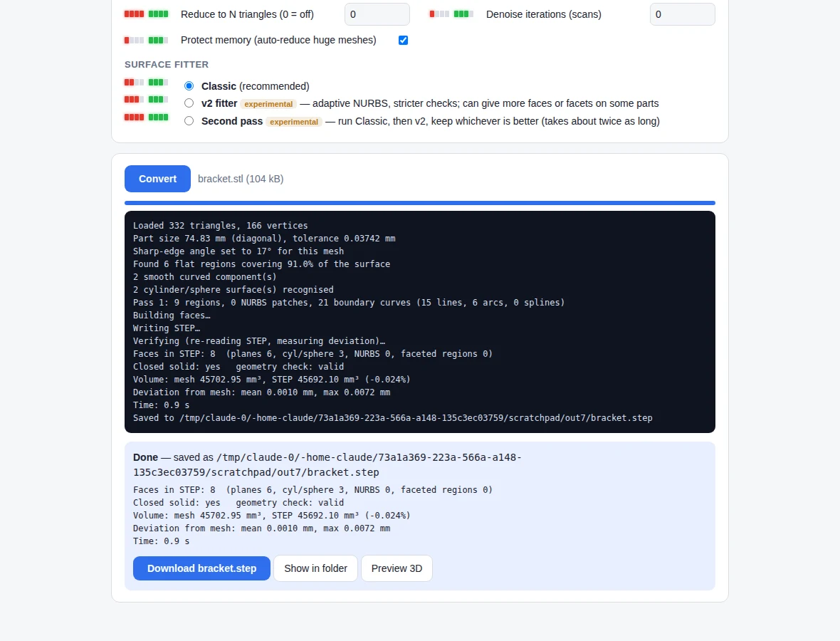
Task: Click the red meter beside the Classic fitter
Action: pos(134,83)
